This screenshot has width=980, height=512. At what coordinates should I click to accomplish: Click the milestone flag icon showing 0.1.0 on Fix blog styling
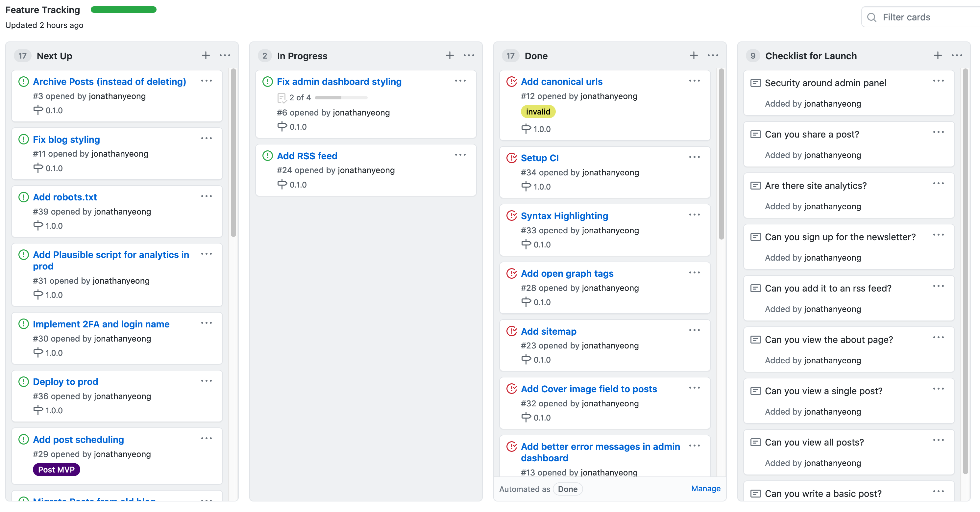click(38, 168)
